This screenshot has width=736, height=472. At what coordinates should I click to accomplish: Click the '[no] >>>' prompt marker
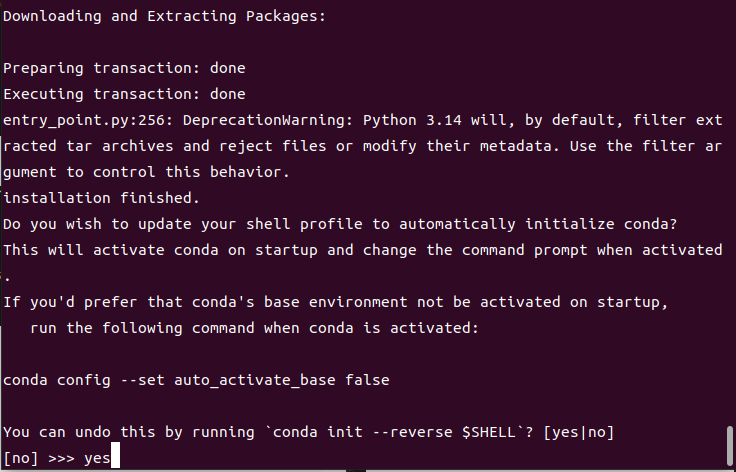click(38, 458)
